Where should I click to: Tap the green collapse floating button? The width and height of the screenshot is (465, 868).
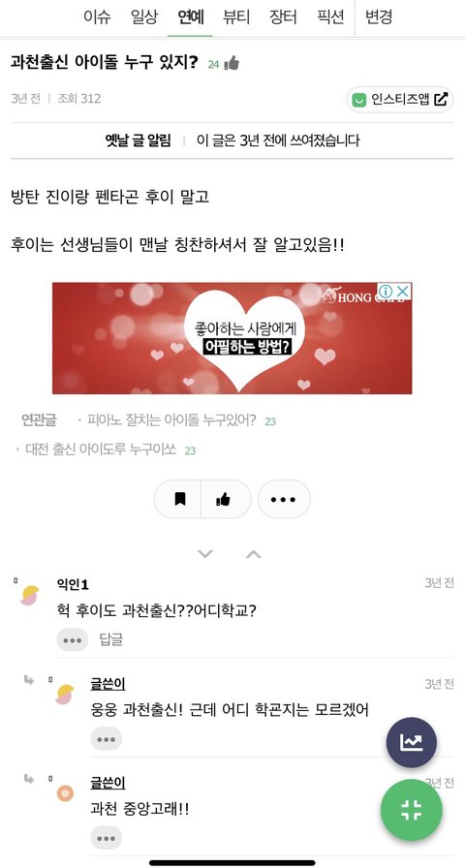[412, 810]
